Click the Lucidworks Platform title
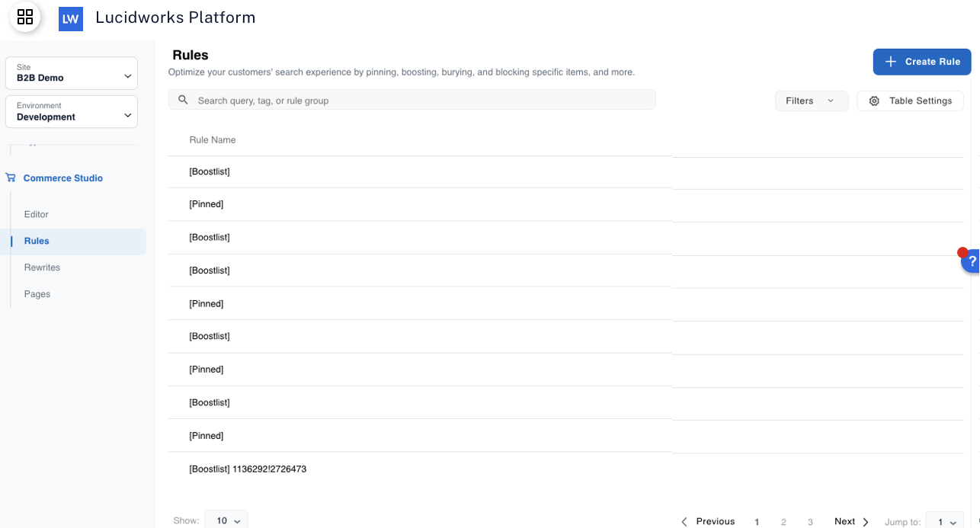The width and height of the screenshot is (980, 528). tap(175, 18)
